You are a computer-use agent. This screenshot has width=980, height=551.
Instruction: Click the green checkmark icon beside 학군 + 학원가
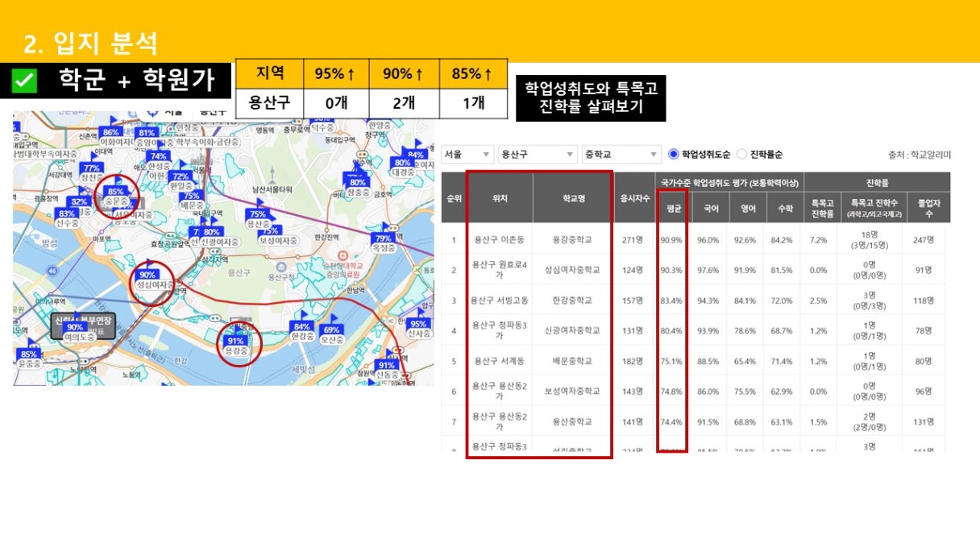26,80
